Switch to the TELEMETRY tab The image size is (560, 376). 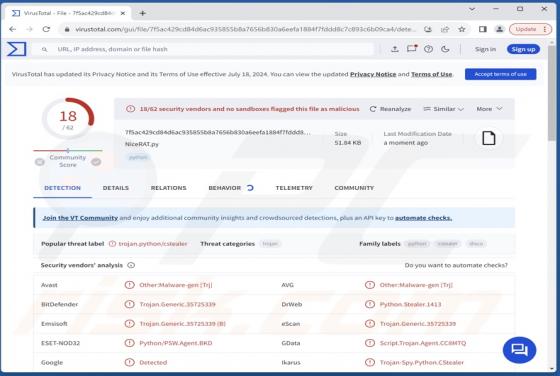294,188
